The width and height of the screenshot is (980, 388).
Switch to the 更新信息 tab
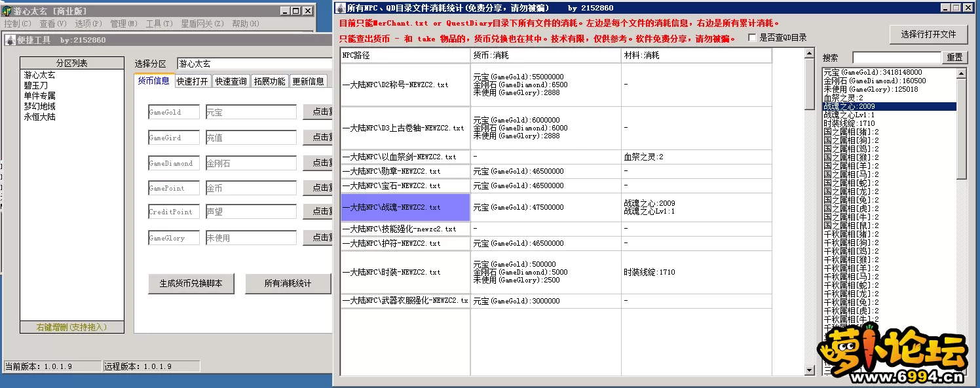309,82
